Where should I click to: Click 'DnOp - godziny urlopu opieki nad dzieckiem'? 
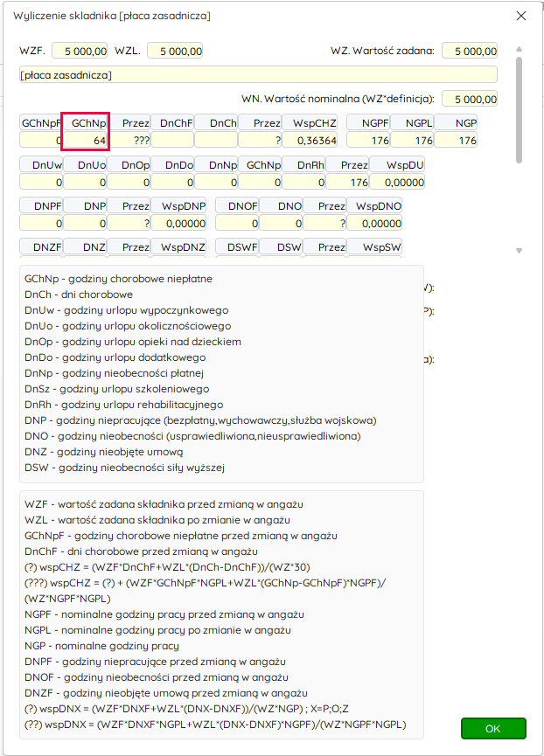[133, 342]
